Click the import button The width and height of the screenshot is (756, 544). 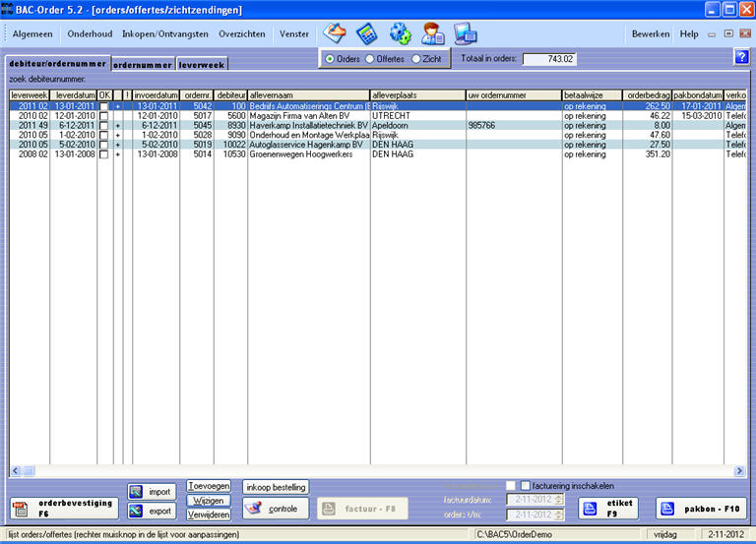150,492
